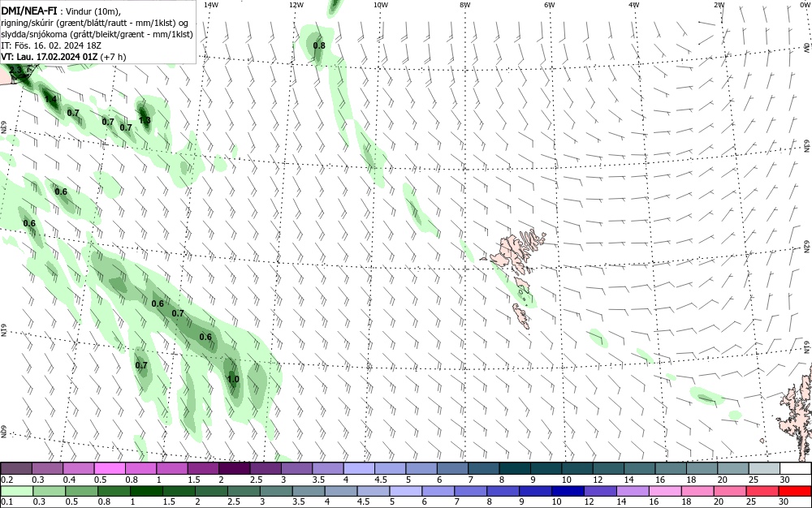
Task: Click the 10W longitude label
Action: tap(381, 5)
